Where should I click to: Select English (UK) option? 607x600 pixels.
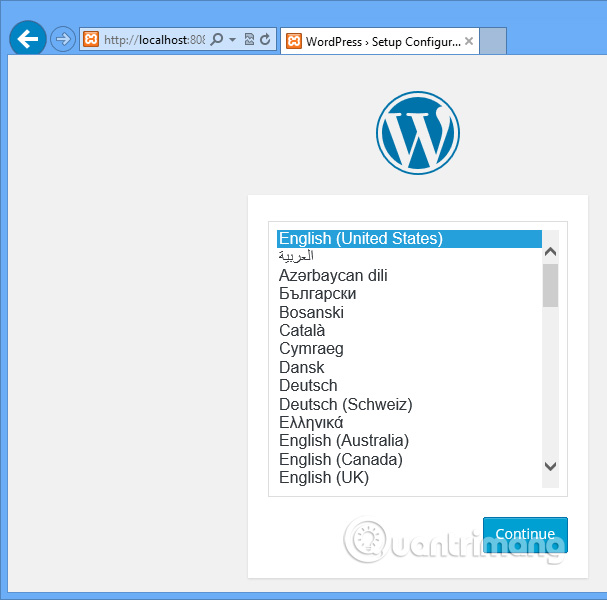[x=409, y=477]
